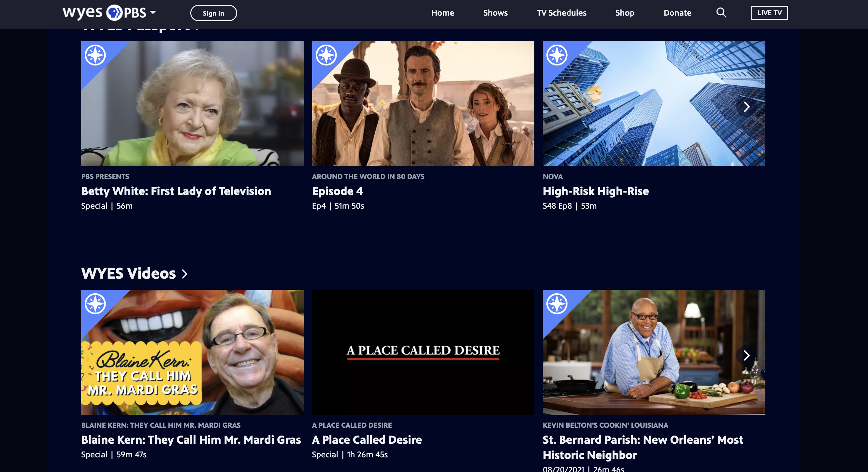Image resolution: width=868 pixels, height=472 pixels.
Task: Open WYES Videos section via chevron
Action: 185,274
